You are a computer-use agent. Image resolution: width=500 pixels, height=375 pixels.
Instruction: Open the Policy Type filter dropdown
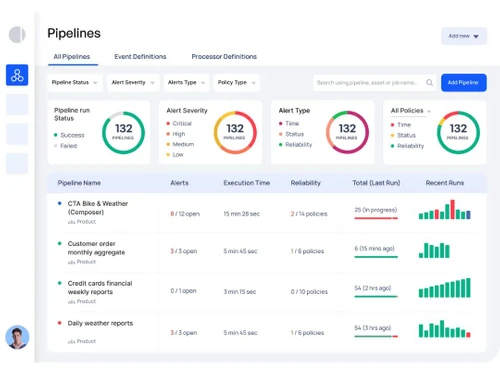coord(236,82)
